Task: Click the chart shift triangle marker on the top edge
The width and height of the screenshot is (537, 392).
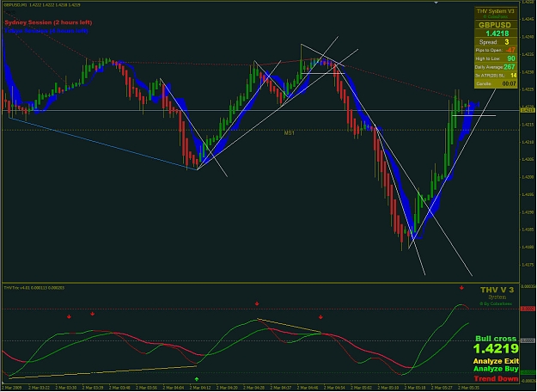Action: tap(436, 3)
